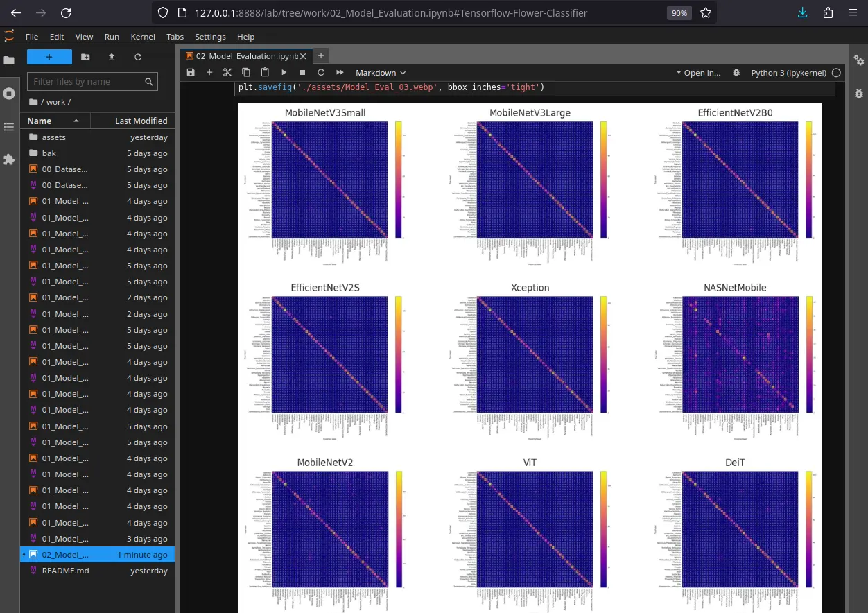Image resolution: width=868 pixels, height=613 pixels.
Task: Click the NASNetMobile confusion matrix plot
Action: [740, 354]
